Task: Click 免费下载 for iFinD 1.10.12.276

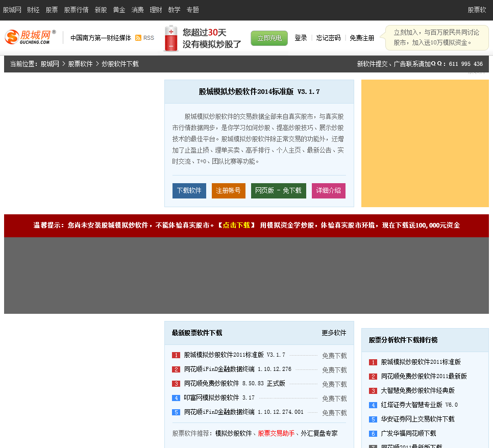Action: tap(335, 370)
